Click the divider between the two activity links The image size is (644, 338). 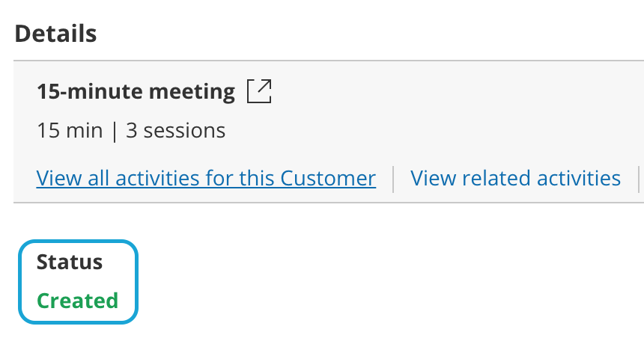394,179
